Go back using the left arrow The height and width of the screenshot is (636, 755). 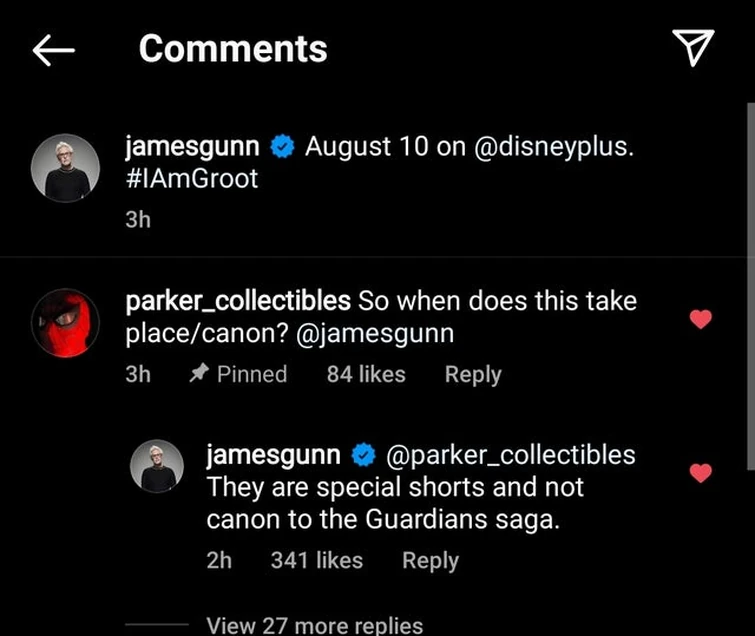coord(53,49)
